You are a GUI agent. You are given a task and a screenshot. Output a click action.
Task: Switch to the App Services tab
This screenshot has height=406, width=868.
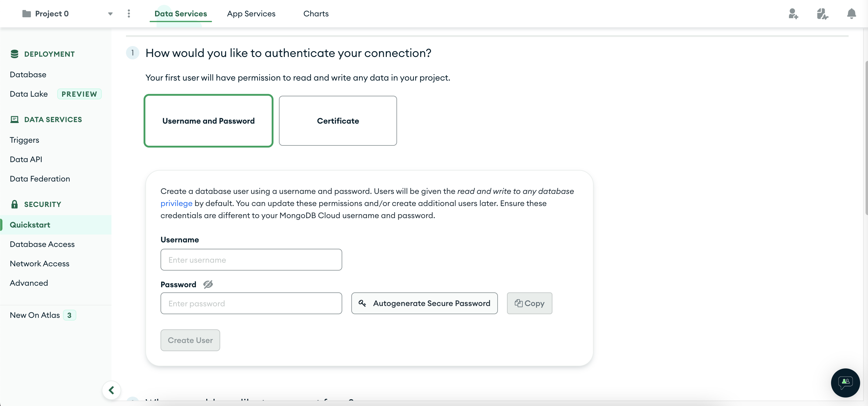tap(251, 14)
